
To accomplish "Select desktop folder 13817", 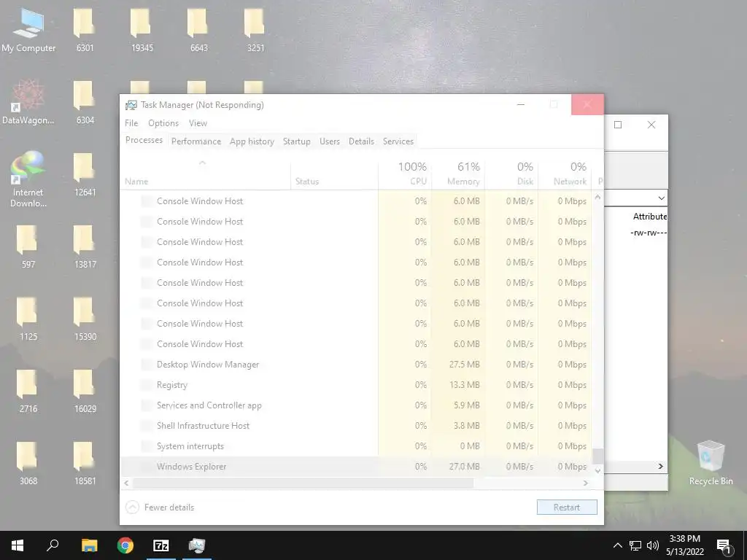I will coord(85,246).
